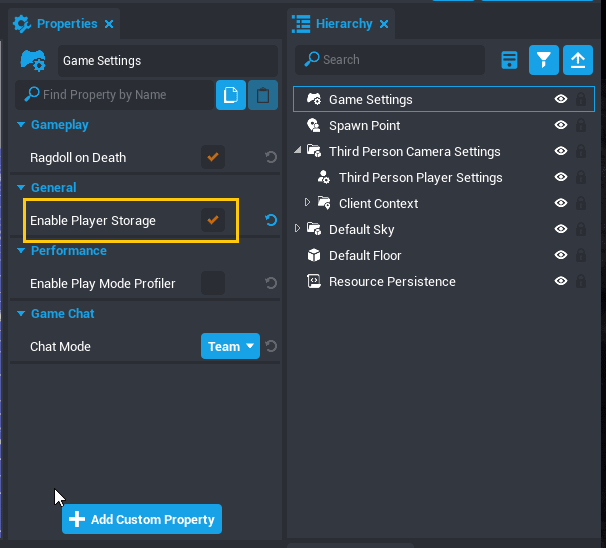606x548 pixels.
Task: Click the Hierarchy filter funnel icon
Action: [543, 60]
